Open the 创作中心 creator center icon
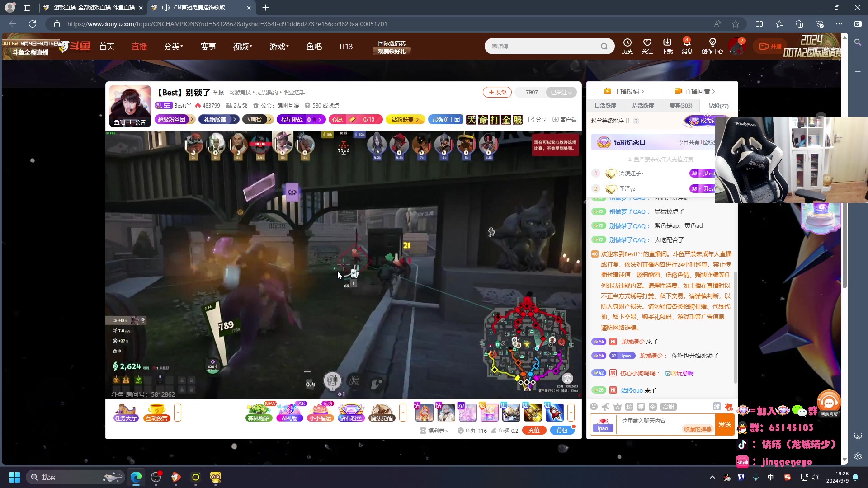Screen dimensions: 868x488 (x=712, y=46)
